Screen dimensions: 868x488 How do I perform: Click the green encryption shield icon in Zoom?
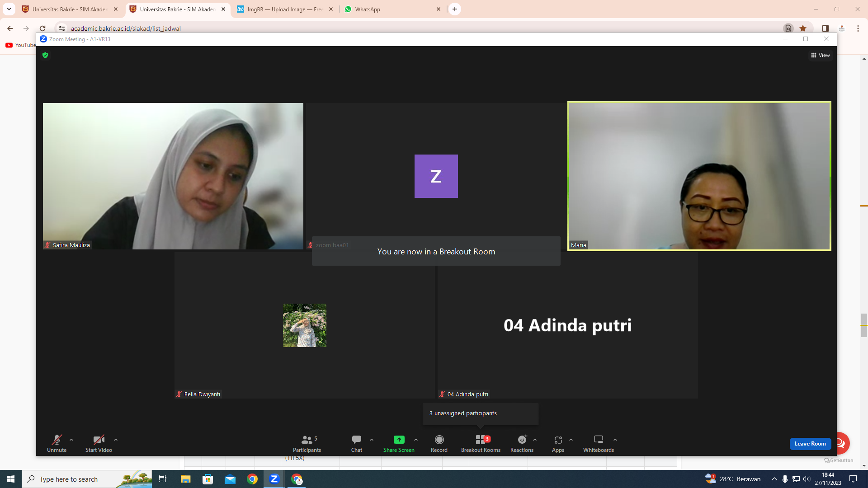(45, 55)
